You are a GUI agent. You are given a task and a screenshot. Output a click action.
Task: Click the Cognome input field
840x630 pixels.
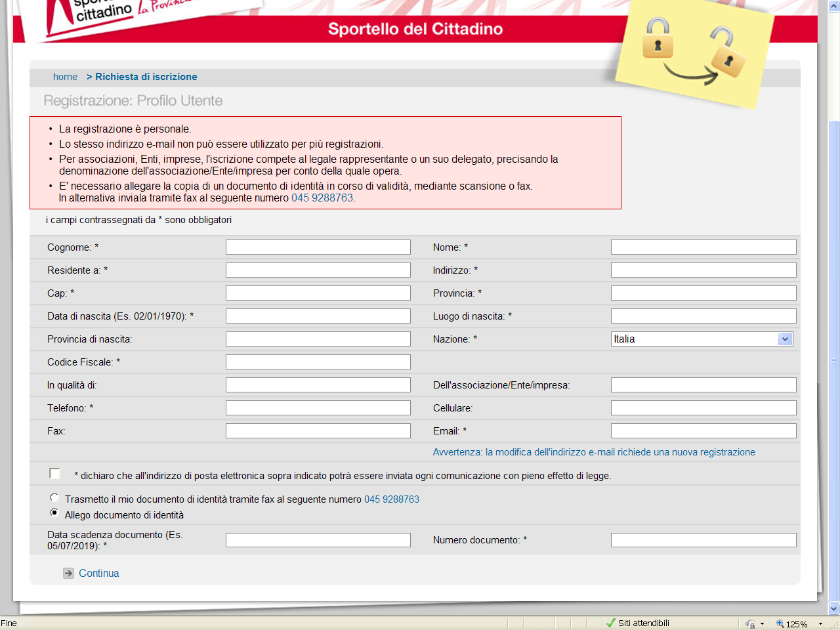point(318,247)
